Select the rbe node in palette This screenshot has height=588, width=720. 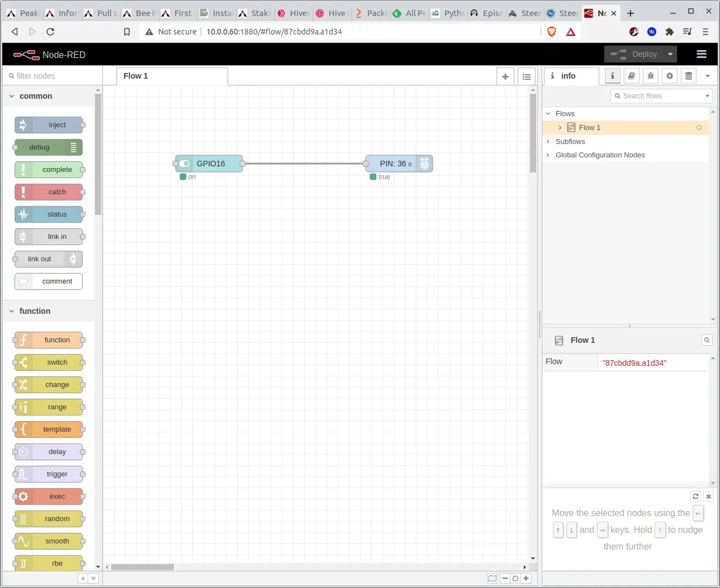[x=49, y=563]
